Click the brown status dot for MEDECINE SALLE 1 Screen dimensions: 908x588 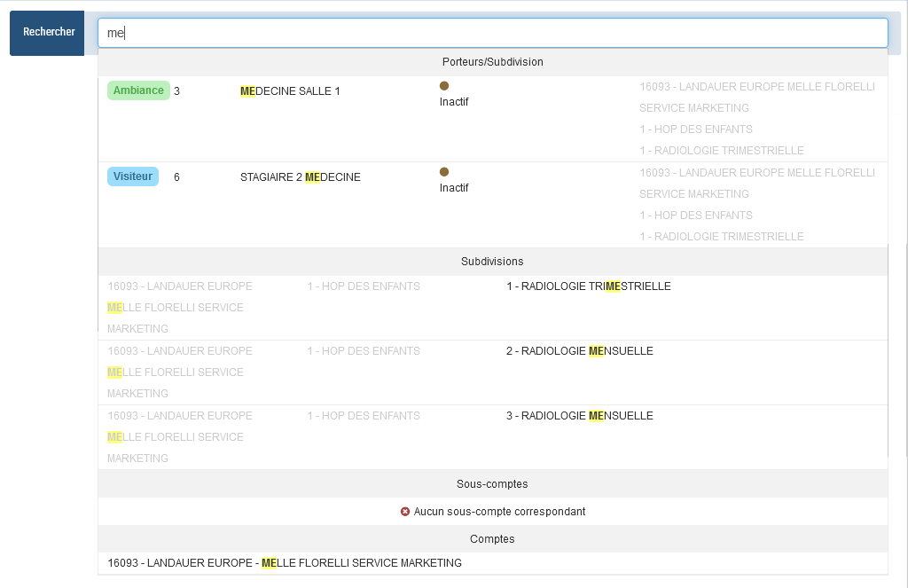pyautogui.click(x=444, y=86)
